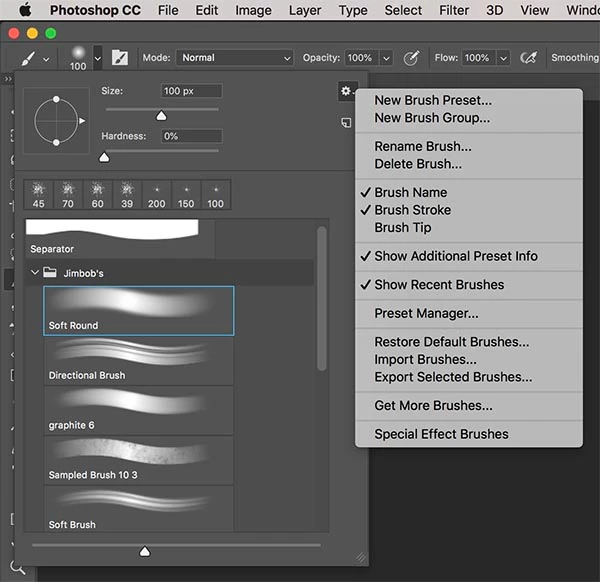
Task: Open the View menu
Action: coord(535,10)
